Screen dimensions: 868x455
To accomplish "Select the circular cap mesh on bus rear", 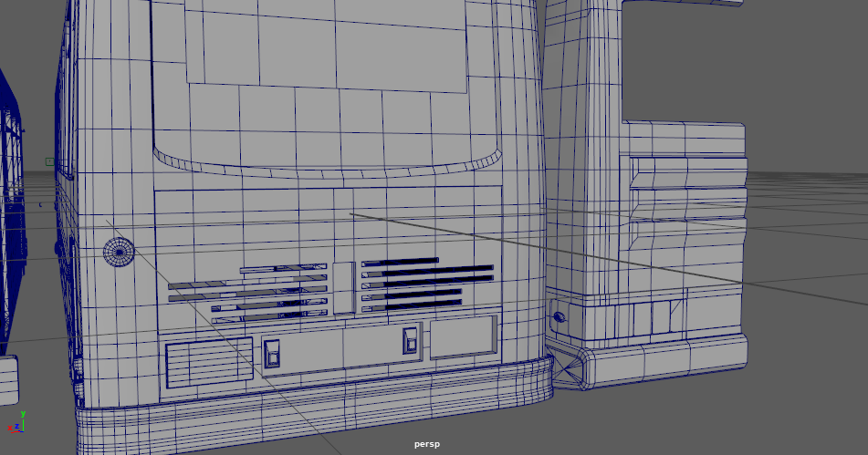I will coord(119,252).
